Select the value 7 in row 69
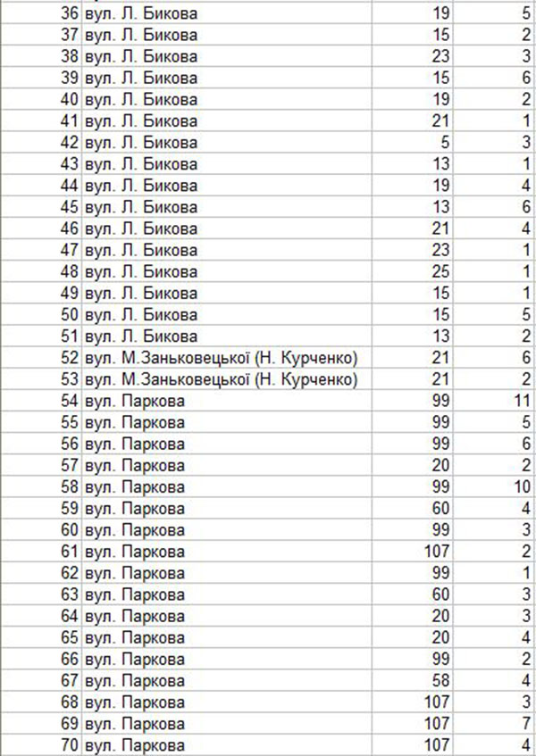 [527, 724]
